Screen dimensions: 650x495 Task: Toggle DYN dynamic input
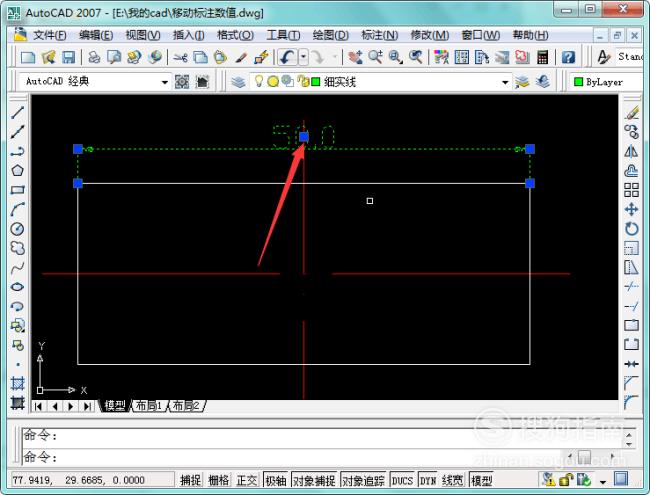point(428,480)
